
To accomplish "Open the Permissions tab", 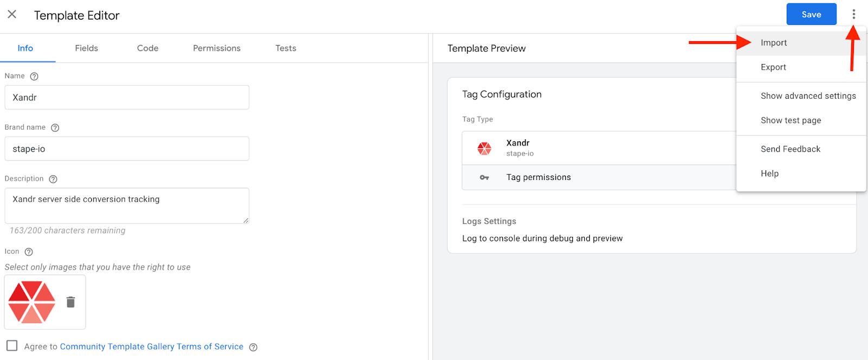I will click(x=216, y=48).
